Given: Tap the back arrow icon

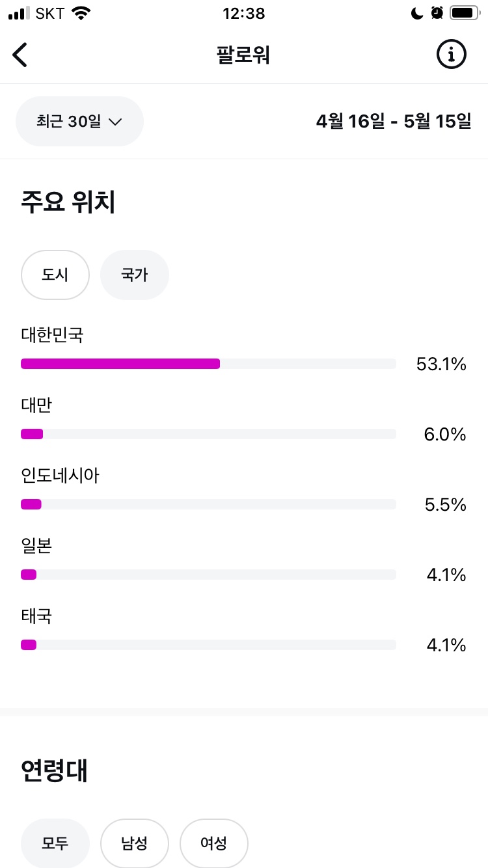Looking at the screenshot, I should click(20, 55).
